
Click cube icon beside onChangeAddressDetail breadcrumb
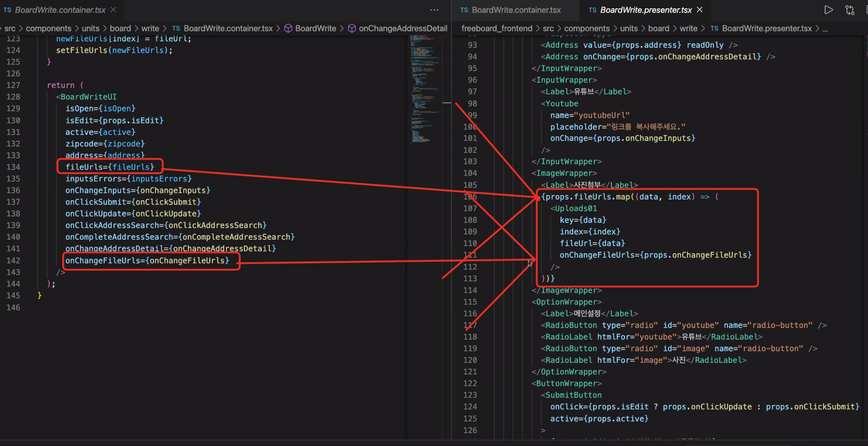(352, 28)
